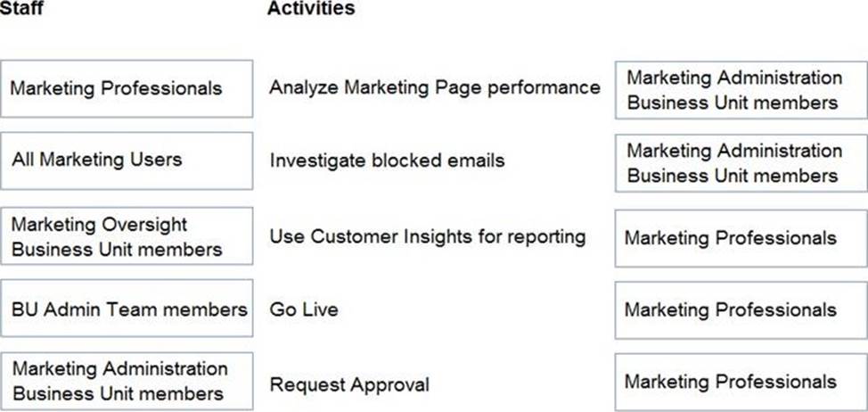Select the All Marketing Users staff box
This screenshot has width=868, height=412.
126,161
